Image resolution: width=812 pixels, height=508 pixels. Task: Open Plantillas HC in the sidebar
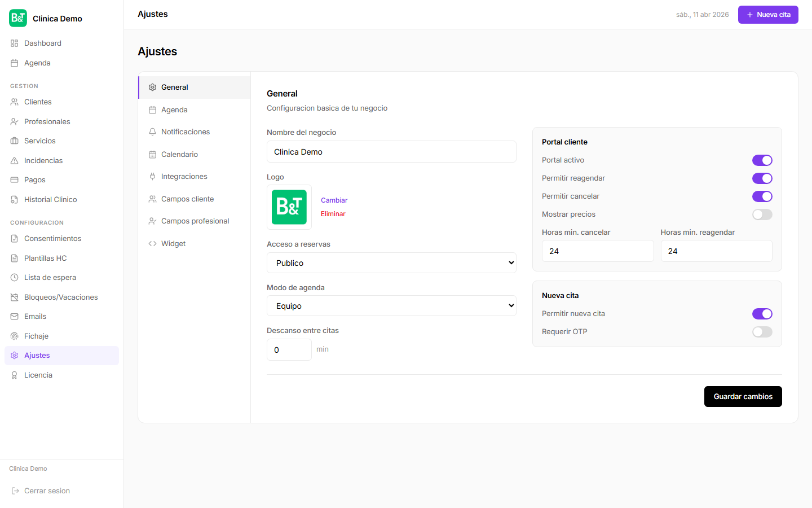(x=62, y=259)
